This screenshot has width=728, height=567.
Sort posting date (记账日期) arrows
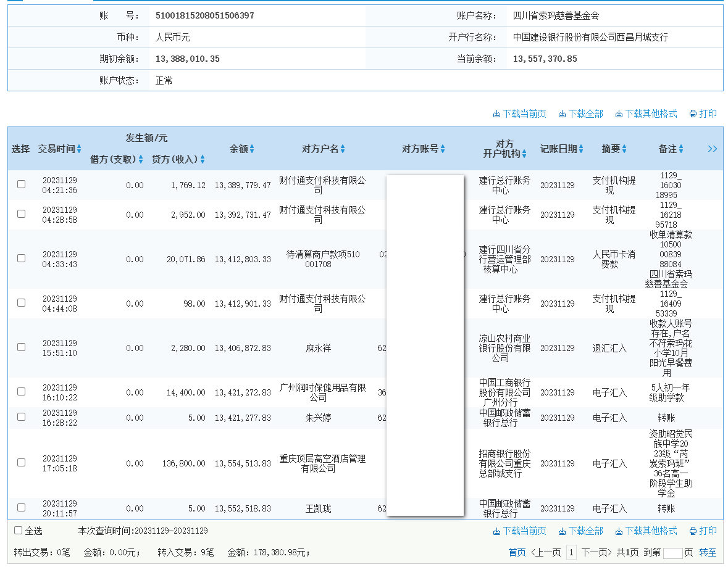point(581,149)
